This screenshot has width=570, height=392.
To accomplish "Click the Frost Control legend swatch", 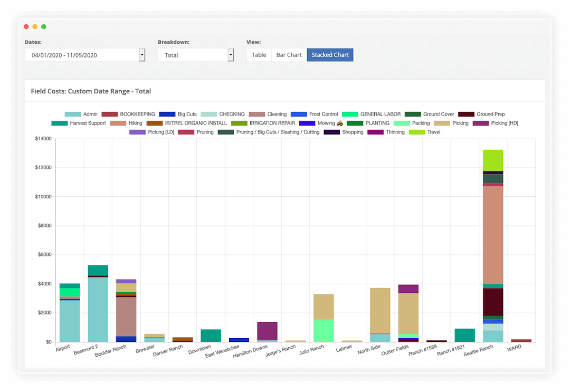I will click(299, 114).
